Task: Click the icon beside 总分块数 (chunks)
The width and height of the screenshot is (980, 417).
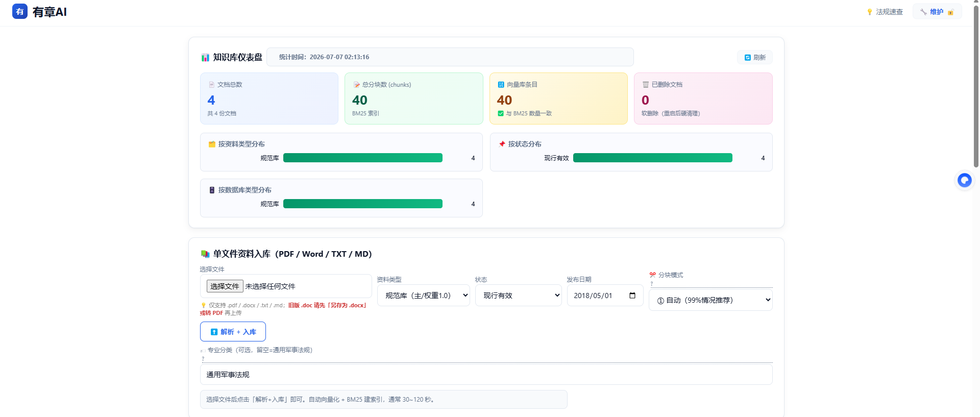Action: click(357, 85)
